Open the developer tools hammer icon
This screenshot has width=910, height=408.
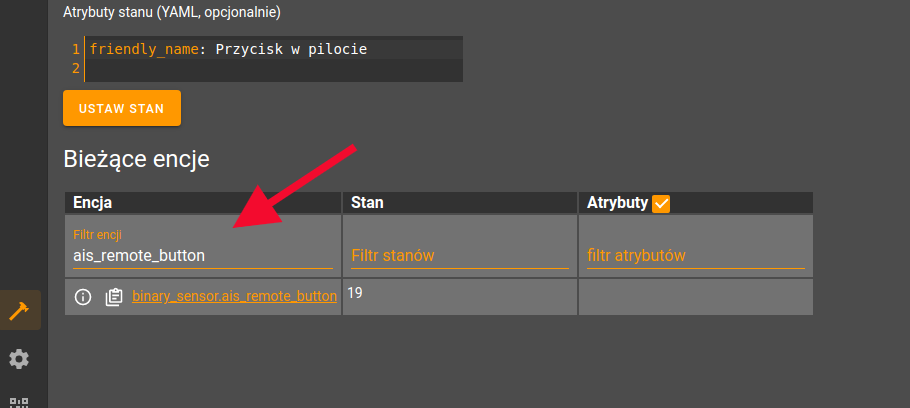[x=19, y=310]
